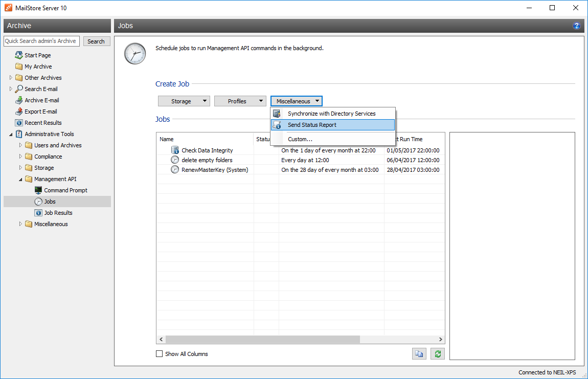Choose Custom... from the menu
The height and width of the screenshot is (379, 588).
333,139
